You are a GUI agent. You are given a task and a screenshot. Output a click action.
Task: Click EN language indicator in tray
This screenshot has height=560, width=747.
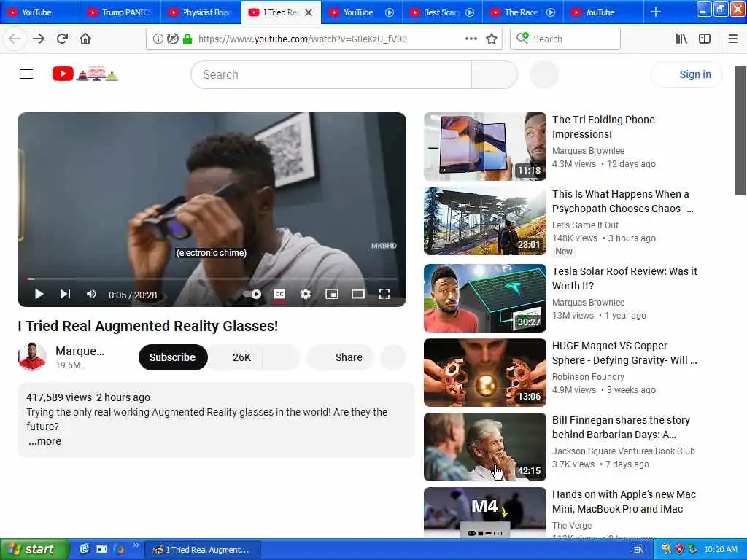[x=638, y=550]
